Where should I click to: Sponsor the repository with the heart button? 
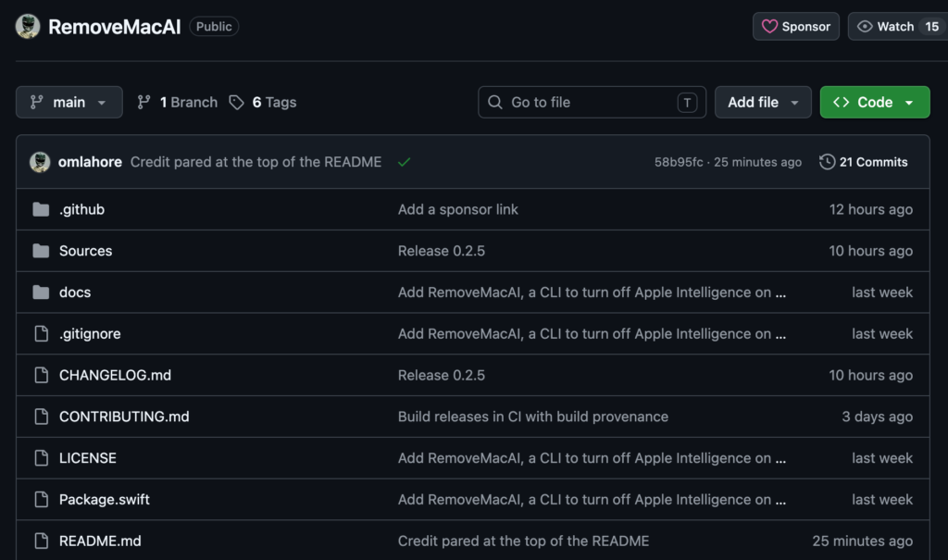pyautogui.click(x=796, y=27)
